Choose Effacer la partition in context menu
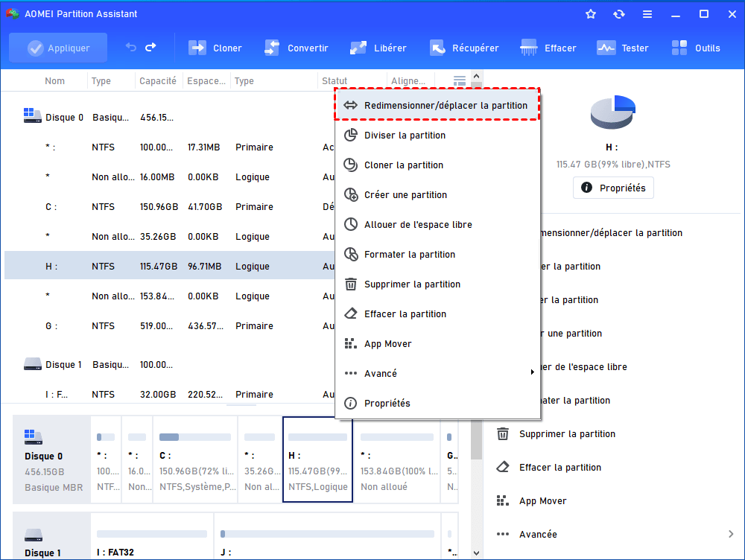745x560 pixels. [x=437, y=314]
